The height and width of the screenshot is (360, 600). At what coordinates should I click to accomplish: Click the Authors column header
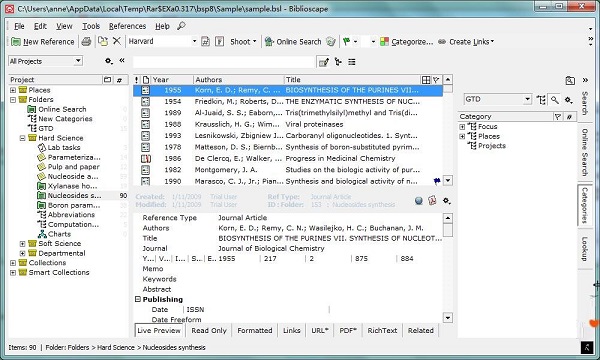(238, 80)
